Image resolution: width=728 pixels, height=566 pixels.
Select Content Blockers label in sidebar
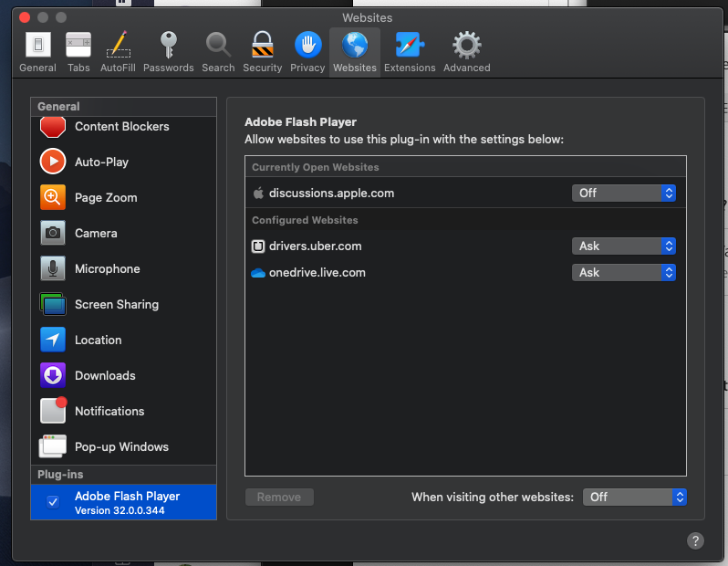[x=122, y=126]
